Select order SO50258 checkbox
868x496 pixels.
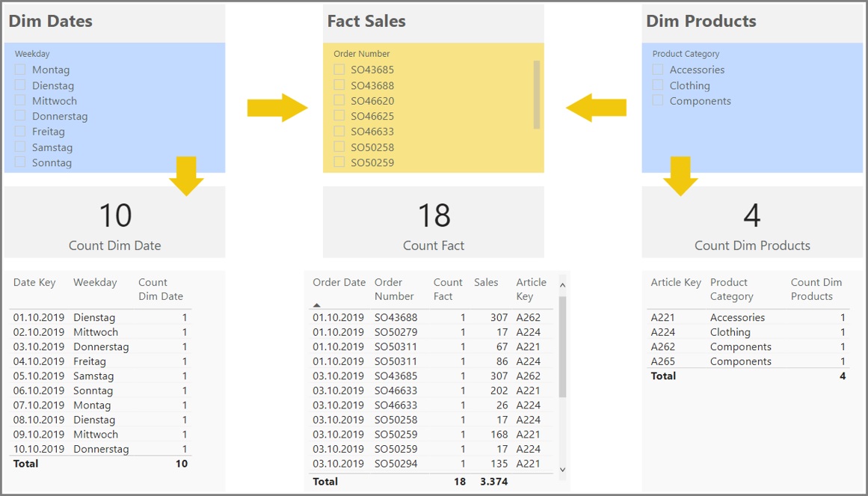pos(339,147)
